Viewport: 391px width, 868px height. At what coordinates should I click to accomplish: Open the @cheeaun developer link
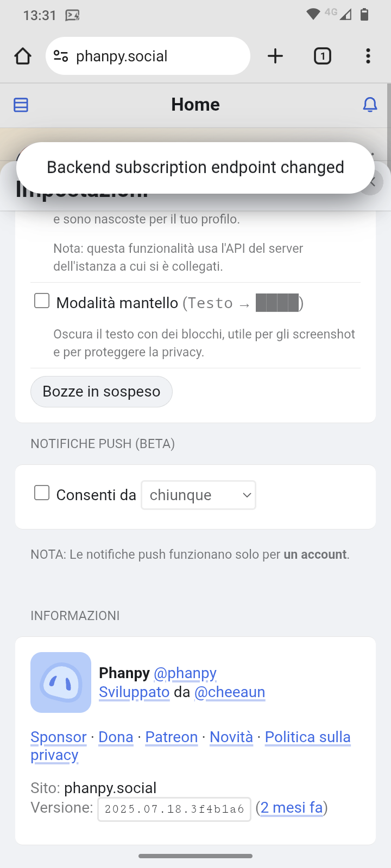(x=230, y=692)
